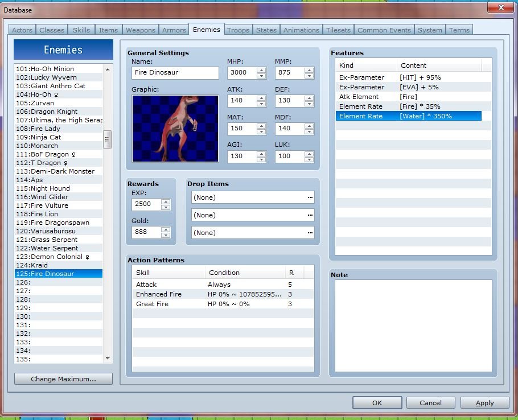
Task: Select the Enhanced Fire action pattern
Action: [x=223, y=294]
